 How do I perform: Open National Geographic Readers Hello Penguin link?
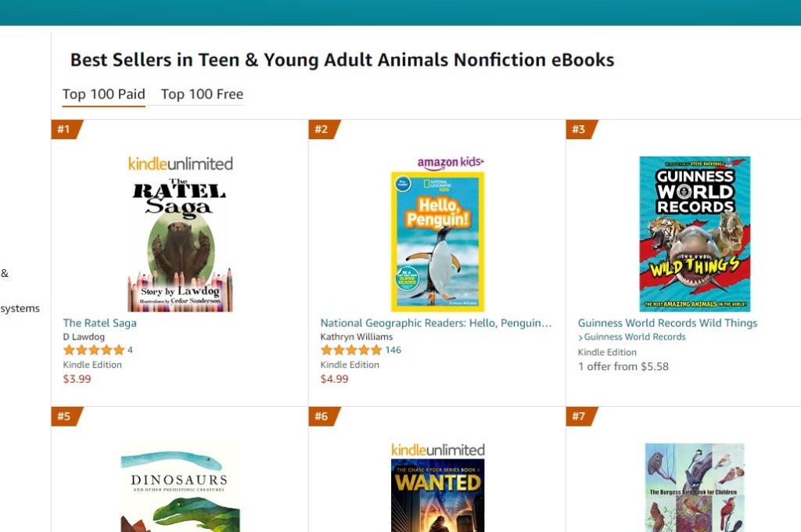coord(436,323)
